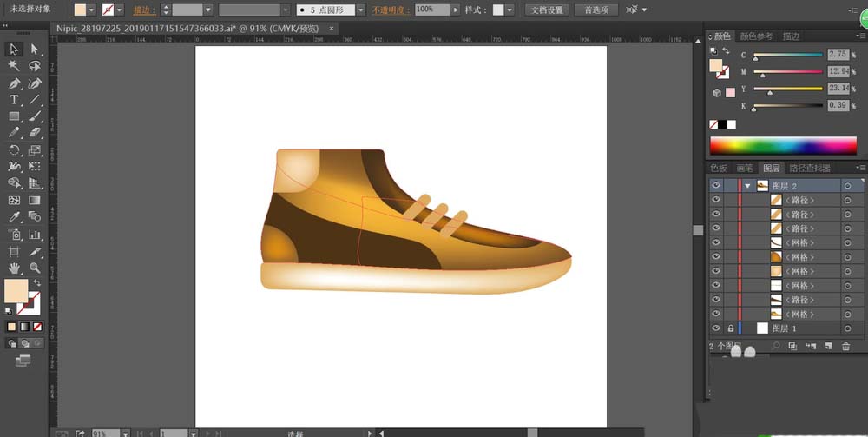Image resolution: width=868 pixels, height=437 pixels.
Task: Select the Type tool
Action: click(x=14, y=100)
